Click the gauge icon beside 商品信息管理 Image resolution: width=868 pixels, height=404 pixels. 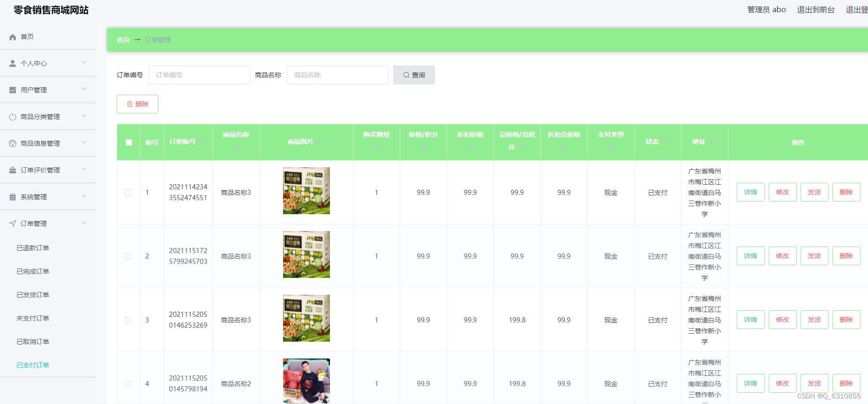(x=13, y=143)
